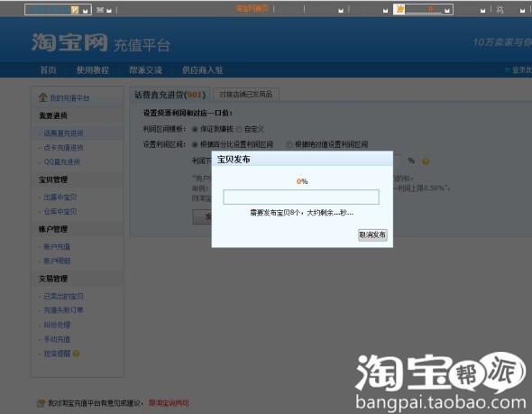The image size is (532, 414).
Task: Click the cart count field in top bar
Action: pos(424,9)
